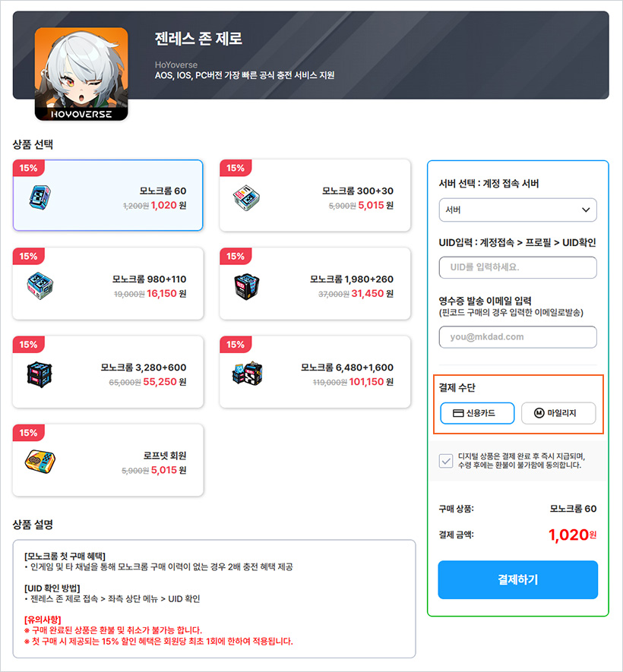Select the 로프넷 회원 5,015원 product card
623x672 pixels.
point(108,460)
